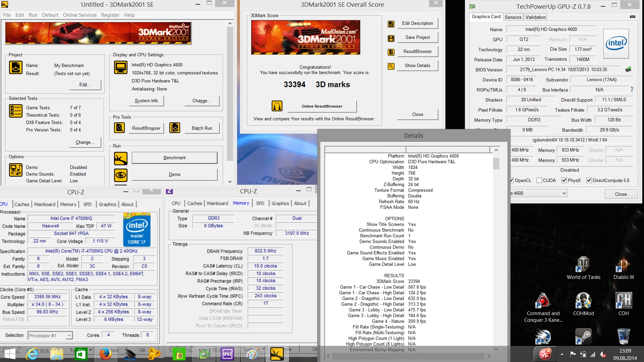
Task: Click the purple CPU-Z taskbar icon
Action: pos(227,354)
